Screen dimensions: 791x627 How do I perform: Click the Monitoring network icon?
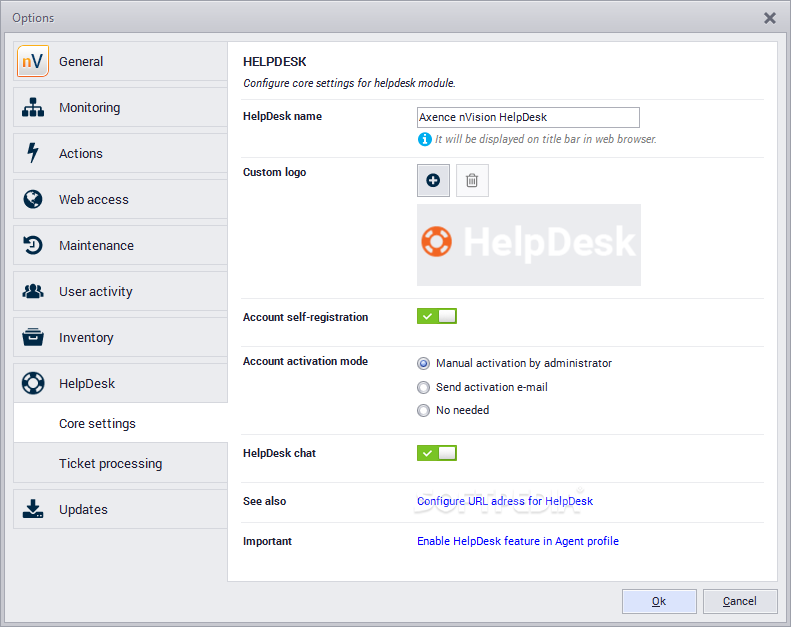pos(33,107)
